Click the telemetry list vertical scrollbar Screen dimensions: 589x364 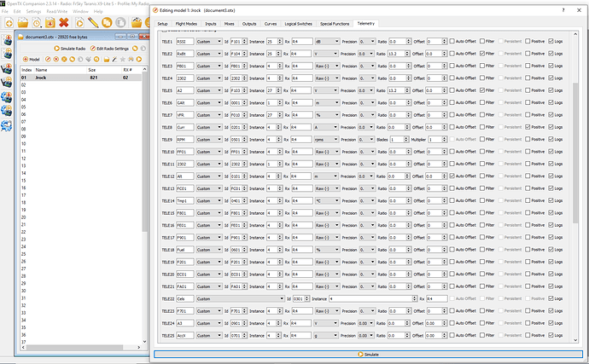[x=575, y=152]
